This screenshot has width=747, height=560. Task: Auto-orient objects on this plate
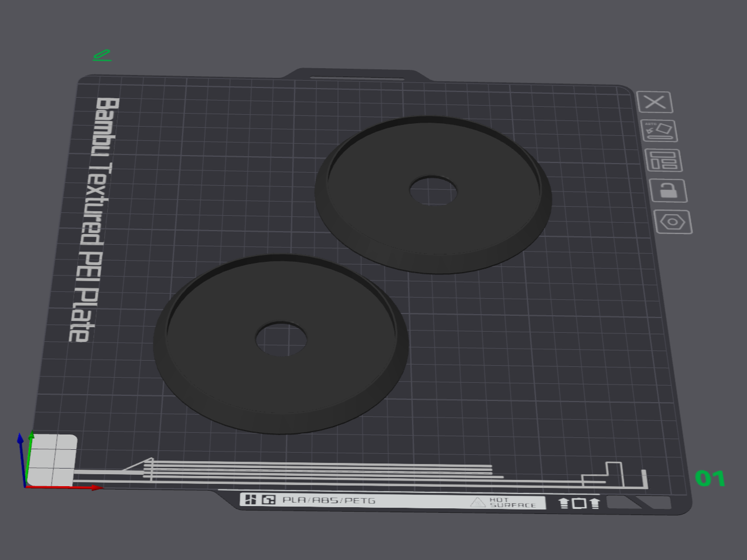(x=660, y=131)
